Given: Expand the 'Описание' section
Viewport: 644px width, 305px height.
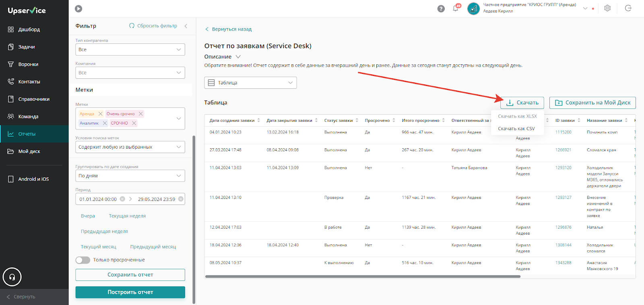Looking at the screenshot, I should 222,57.
